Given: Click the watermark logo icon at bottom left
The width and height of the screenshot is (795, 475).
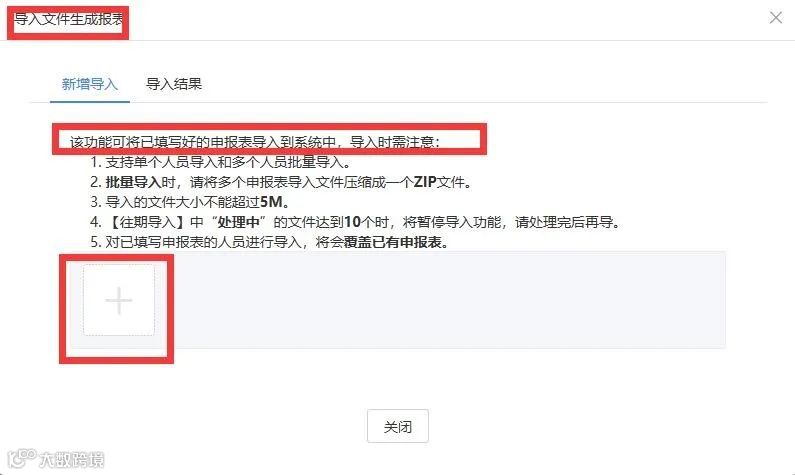Looking at the screenshot, I should [x=21, y=457].
